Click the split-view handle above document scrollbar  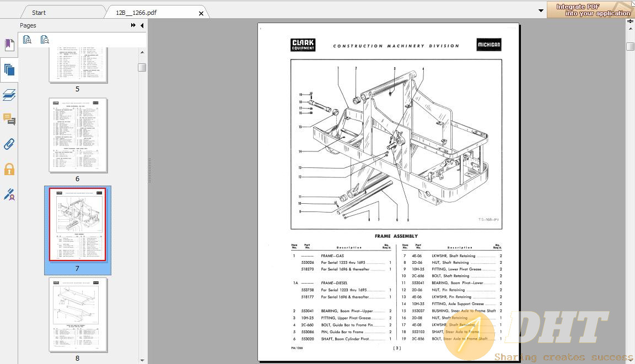(x=631, y=21)
